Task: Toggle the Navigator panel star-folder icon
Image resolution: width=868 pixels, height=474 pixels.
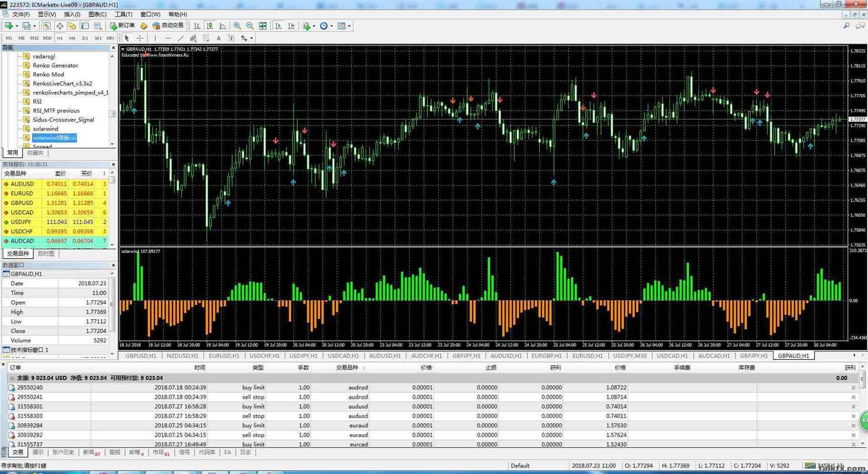Action: [72, 26]
